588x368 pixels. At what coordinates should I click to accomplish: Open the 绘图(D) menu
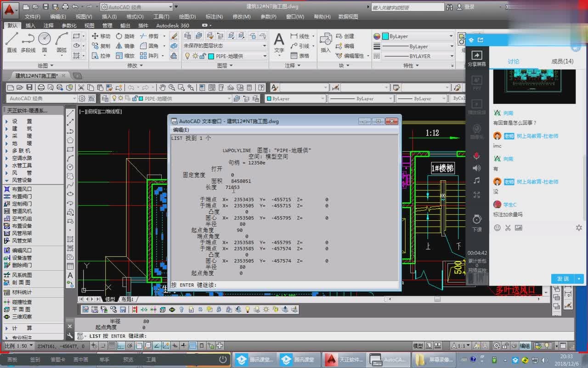pyautogui.click(x=187, y=17)
